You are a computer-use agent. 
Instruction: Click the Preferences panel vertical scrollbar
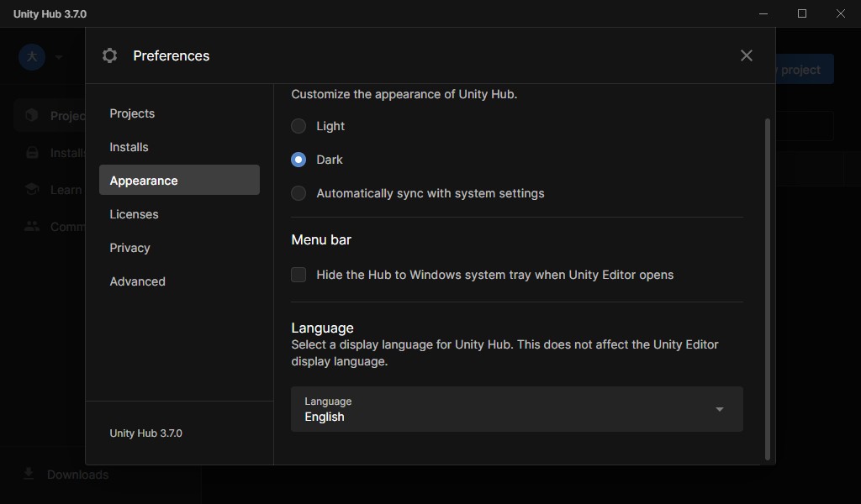tap(767, 286)
